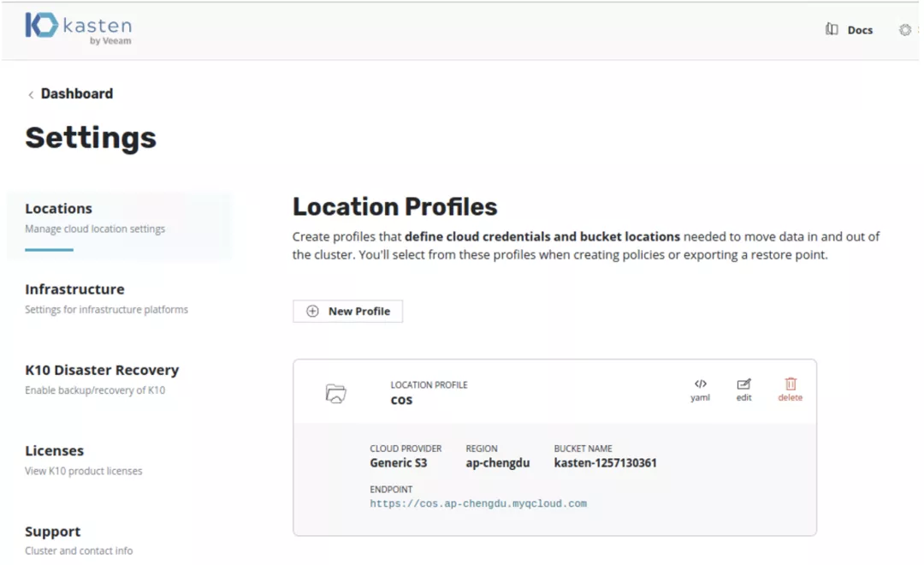Open the Licenses section

54,451
